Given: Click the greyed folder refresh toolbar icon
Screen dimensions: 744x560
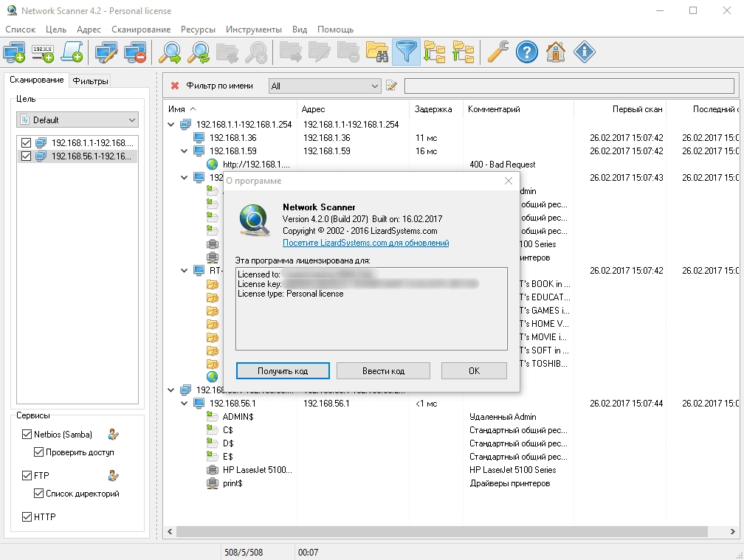Looking at the screenshot, I should (227, 52).
